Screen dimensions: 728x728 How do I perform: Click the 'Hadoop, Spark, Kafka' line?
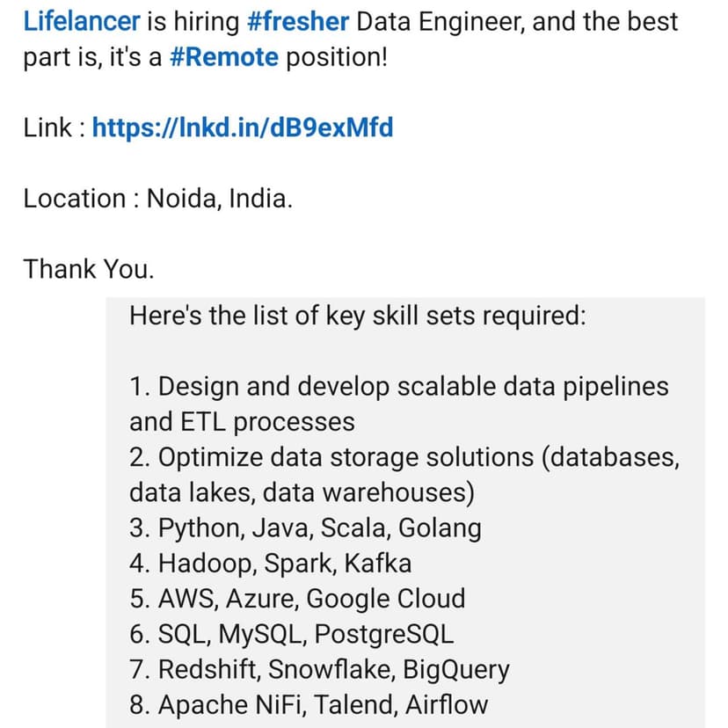pos(270,564)
